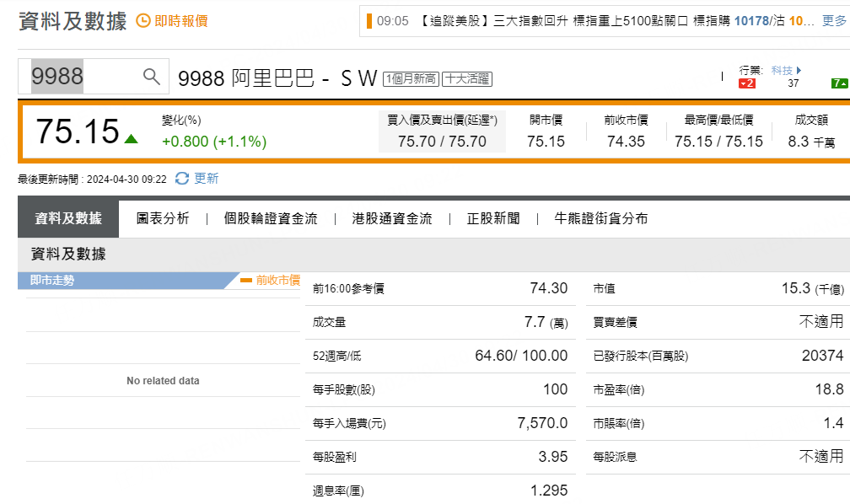Open the 個股輪證資金流 tab

coord(271,218)
